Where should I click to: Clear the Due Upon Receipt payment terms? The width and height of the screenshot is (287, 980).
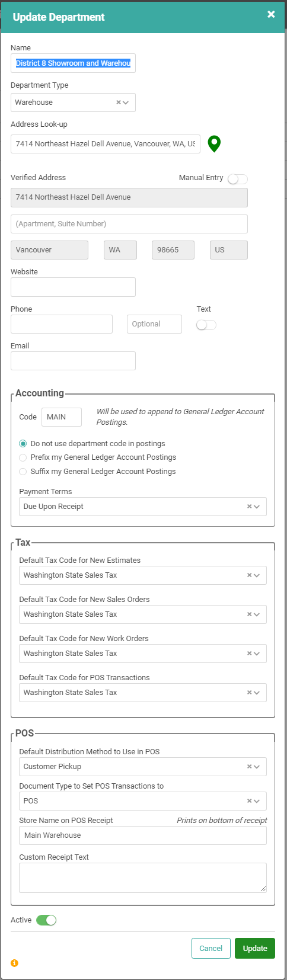point(250,507)
